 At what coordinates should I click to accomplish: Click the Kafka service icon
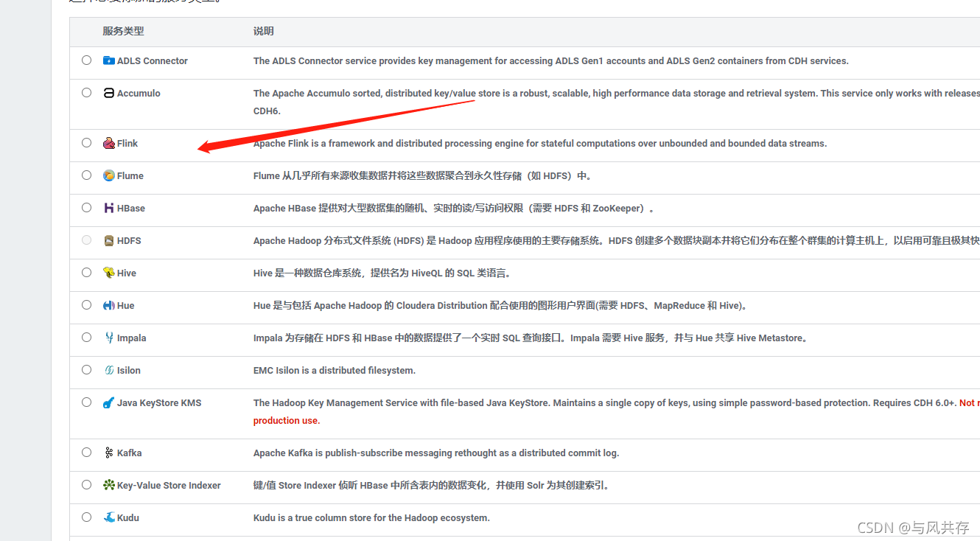[x=109, y=453]
